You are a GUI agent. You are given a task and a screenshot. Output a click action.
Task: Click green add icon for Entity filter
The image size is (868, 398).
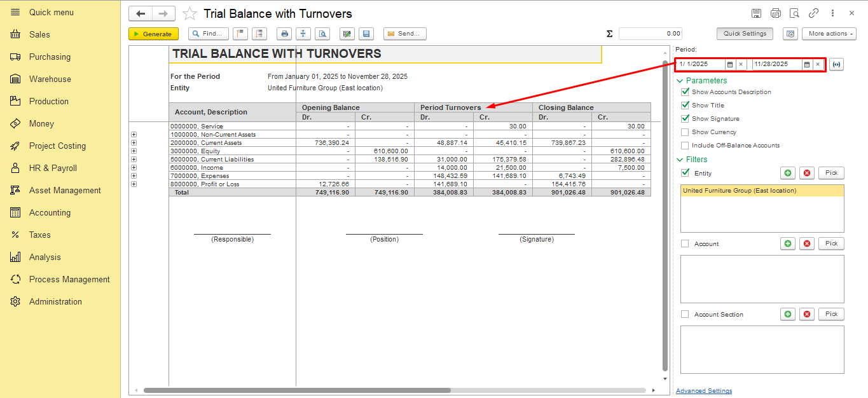pyautogui.click(x=788, y=173)
